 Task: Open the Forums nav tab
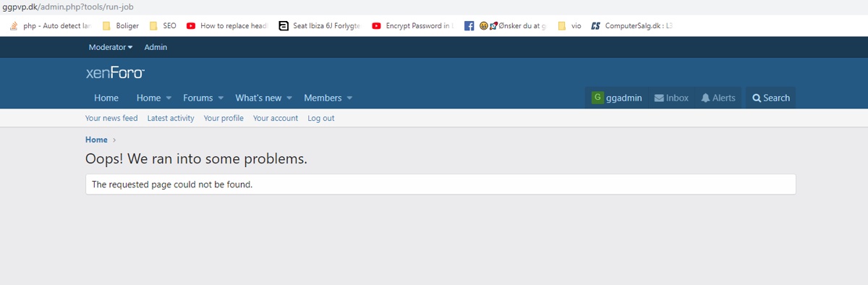click(x=198, y=98)
